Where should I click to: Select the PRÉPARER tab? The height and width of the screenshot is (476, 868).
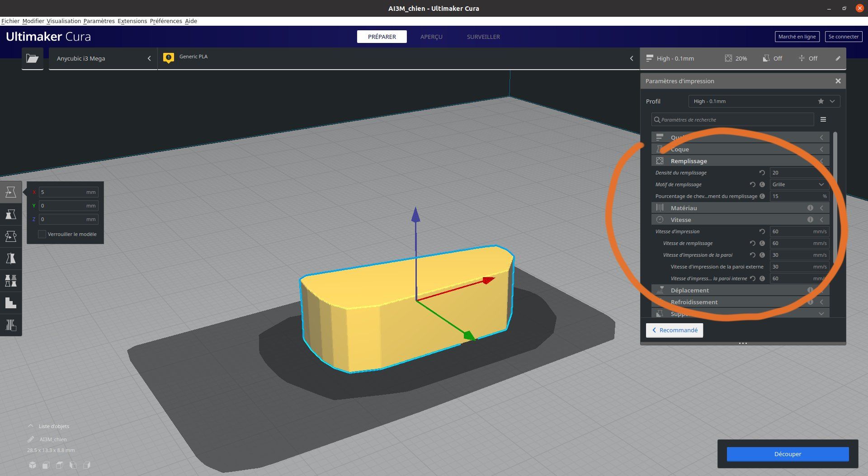[x=382, y=37]
